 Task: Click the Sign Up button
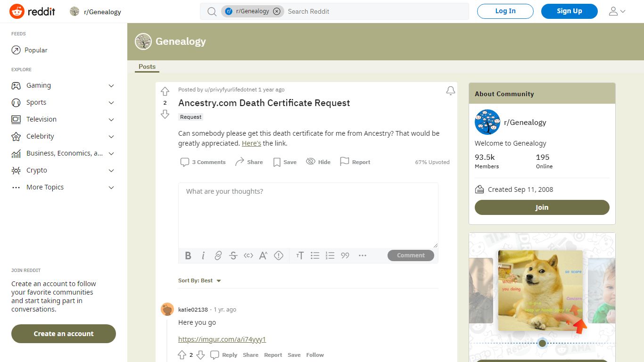pos(570,11)
